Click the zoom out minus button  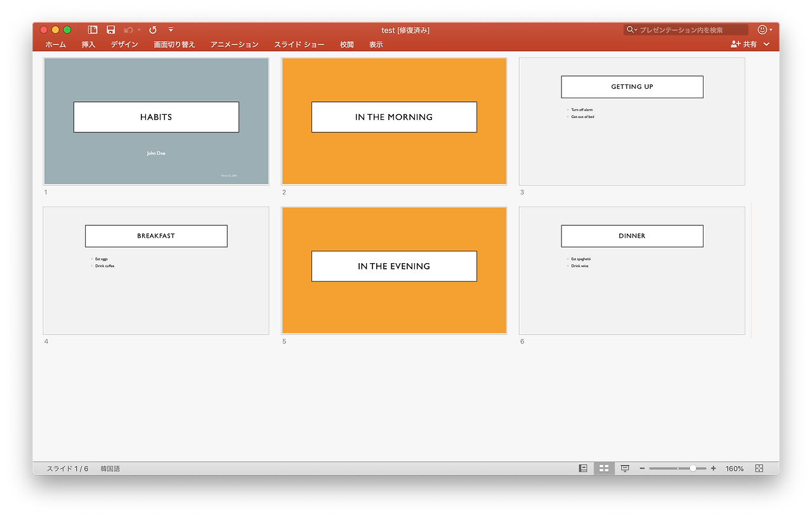642,469
